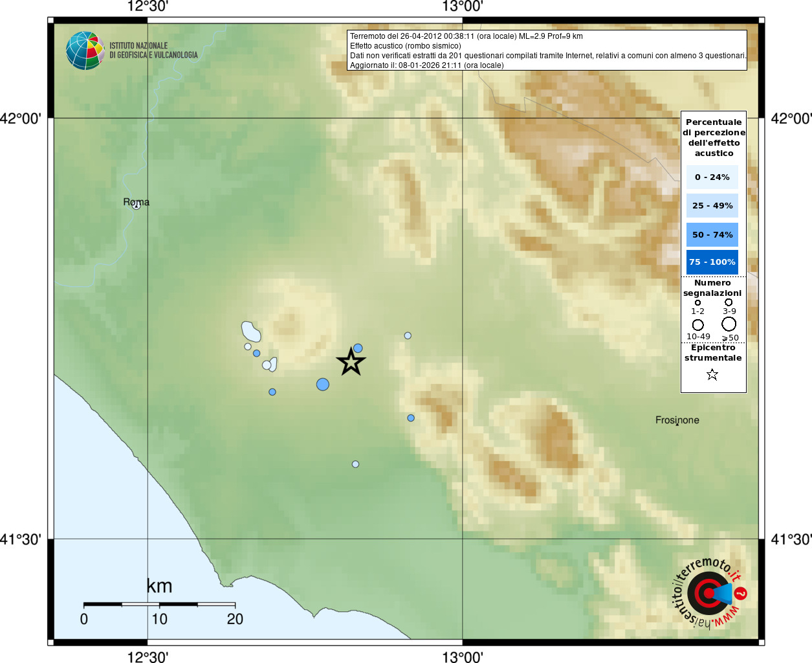Click the epicenter star on the map

coord(351,362)
